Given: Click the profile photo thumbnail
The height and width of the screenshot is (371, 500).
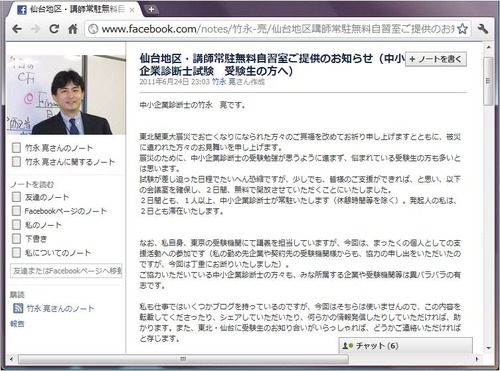Looking at the screenshot, I should (66, 95).
